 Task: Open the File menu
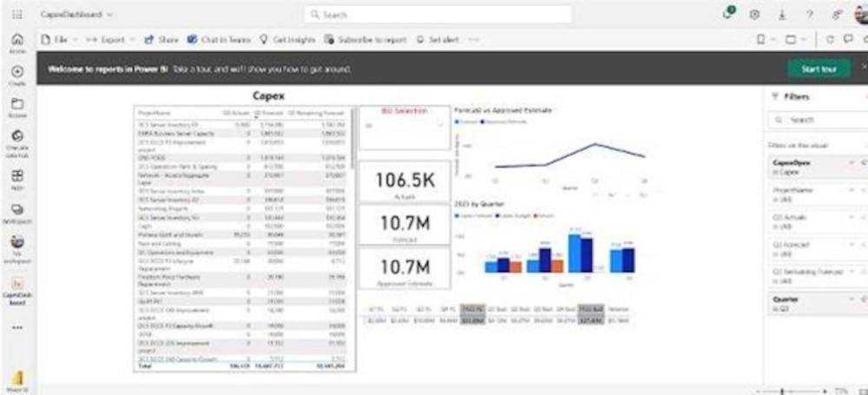click(56, 40)
